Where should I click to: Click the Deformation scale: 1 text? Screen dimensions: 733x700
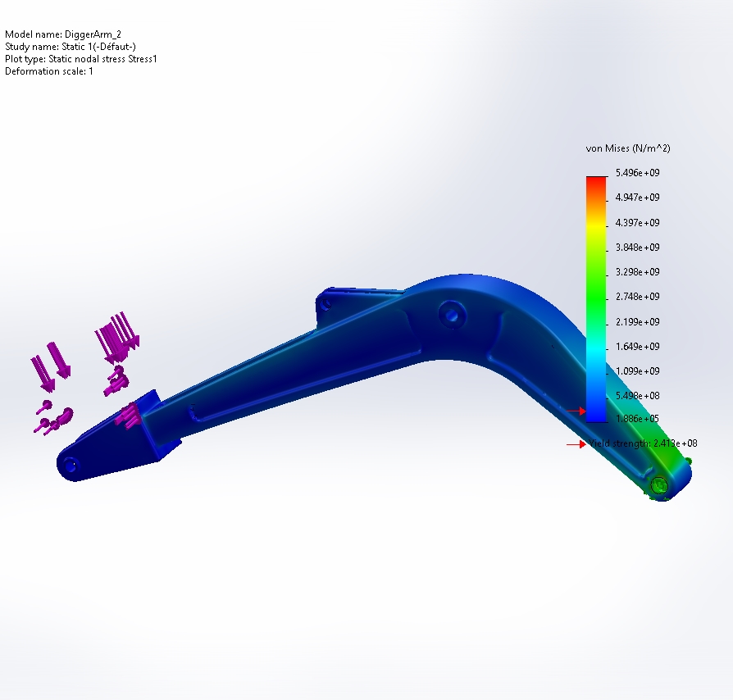coord(49,71)
